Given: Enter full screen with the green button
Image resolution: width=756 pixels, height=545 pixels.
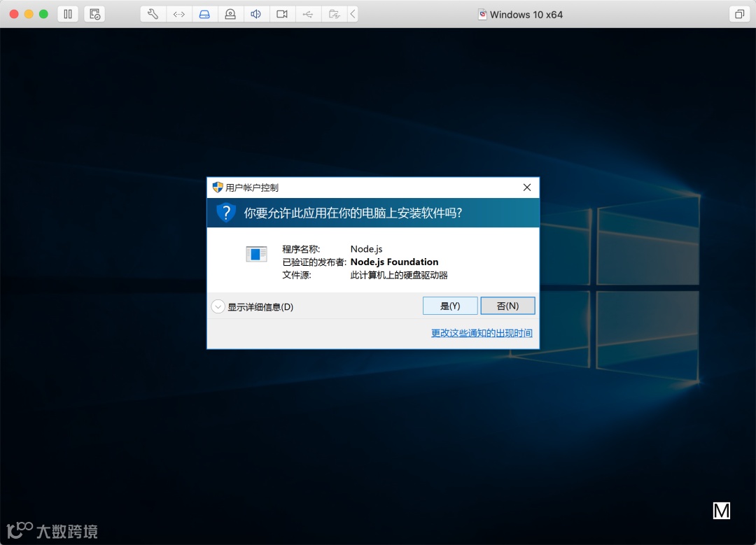Looking at the screenshot, I should point(43,14).
